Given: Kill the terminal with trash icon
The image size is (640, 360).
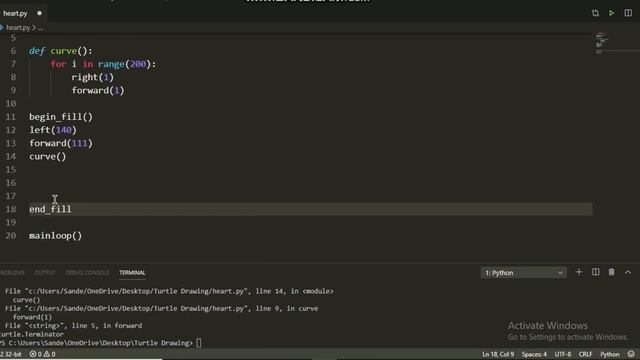Looking at the screenshot, I should [x=611, y=272].
